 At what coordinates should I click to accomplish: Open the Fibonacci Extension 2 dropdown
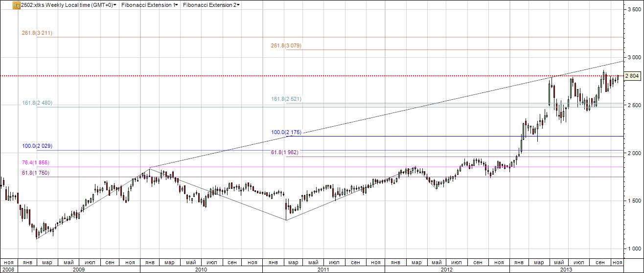(211, 5)
